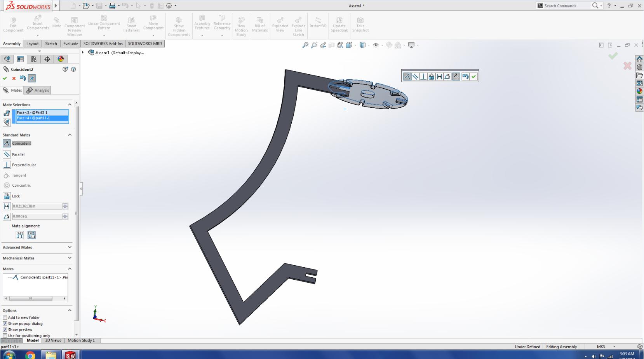Viewport: 644px width, 359px height.
Task: Click the distance value spinner arrows
Action: (65, 206)
